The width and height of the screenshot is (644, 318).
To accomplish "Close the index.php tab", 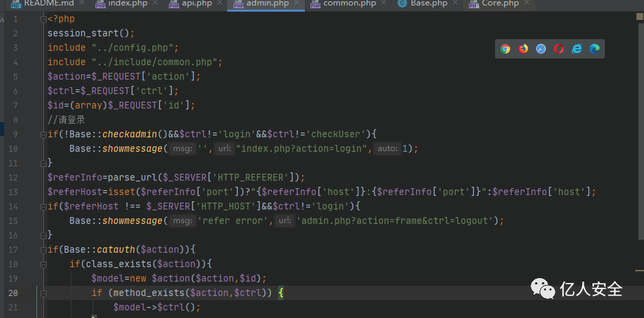I will click(x=155, y=3).
